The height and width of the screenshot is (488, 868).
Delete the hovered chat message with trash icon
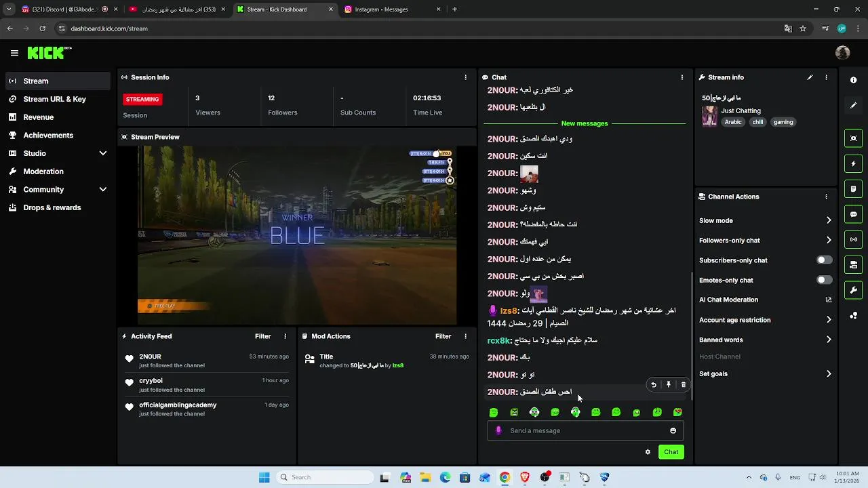[x=683, y=385]
